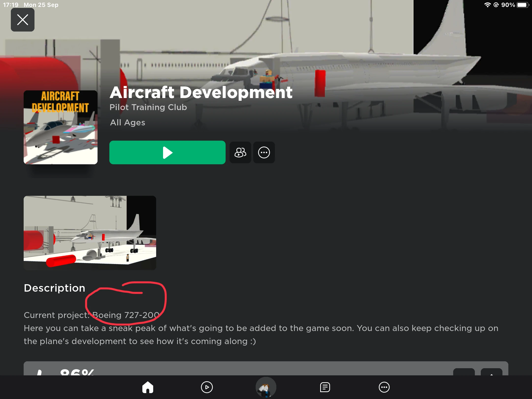The width and height of the screenshot is (532, 399).
Task: Open the More menu icon in bottom bar
Action: tap(384, 387)
